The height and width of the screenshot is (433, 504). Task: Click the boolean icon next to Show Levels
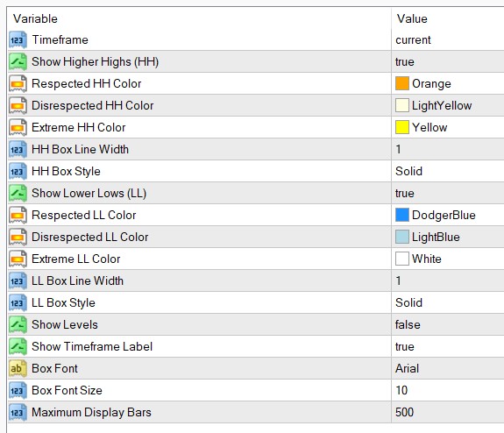pyautogui.click(x=18, y=324)
